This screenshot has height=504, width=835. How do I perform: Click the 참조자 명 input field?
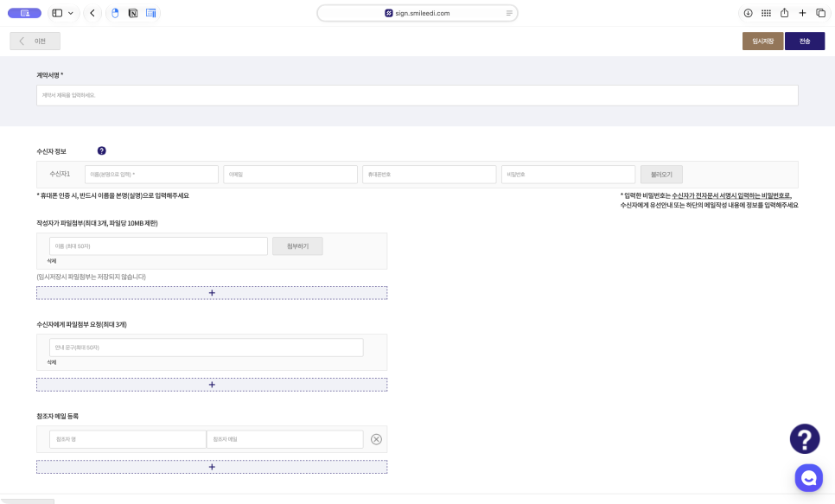pyautogui.click(x=128, y=439)
